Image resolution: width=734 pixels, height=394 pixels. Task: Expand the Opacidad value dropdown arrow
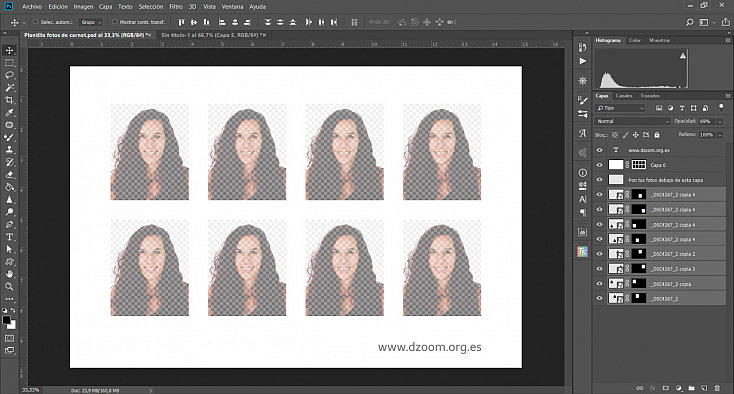tap(719, 121)
